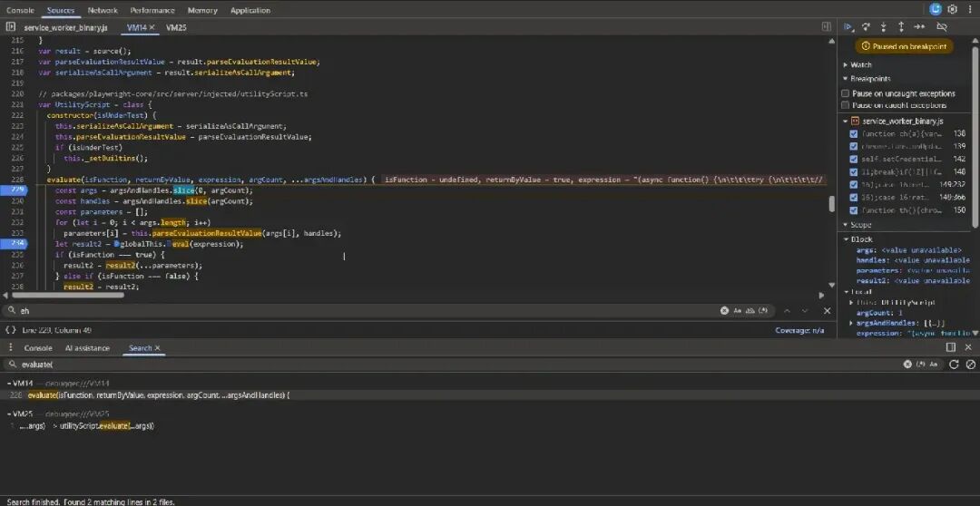Toggle the debugger sidebar icon
This screenshot has width=980, height=506.
pos(827,27)
